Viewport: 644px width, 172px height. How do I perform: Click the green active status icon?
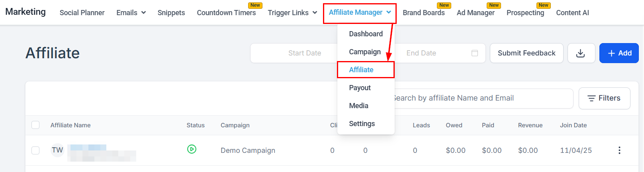point(192,149)
